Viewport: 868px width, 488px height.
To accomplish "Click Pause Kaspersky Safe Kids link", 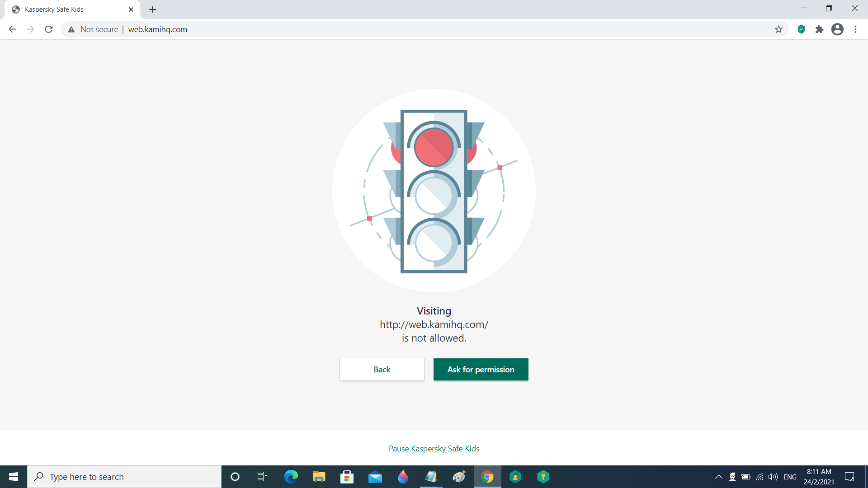I will pyautogui.click(x=434, y=448).
